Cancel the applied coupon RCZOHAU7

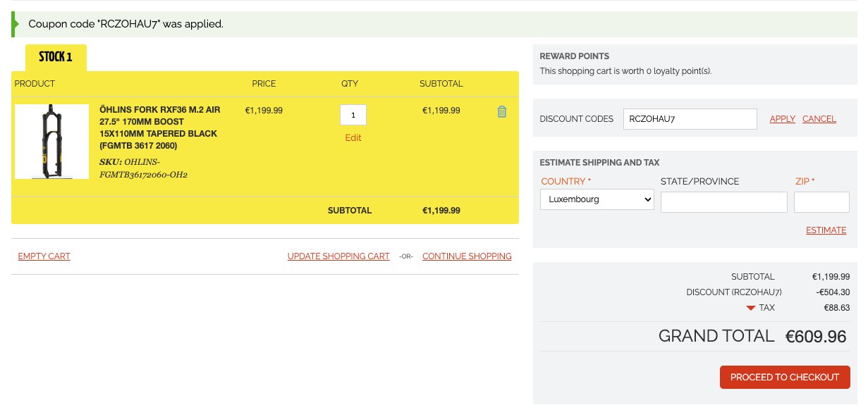(x=819, y=119)
